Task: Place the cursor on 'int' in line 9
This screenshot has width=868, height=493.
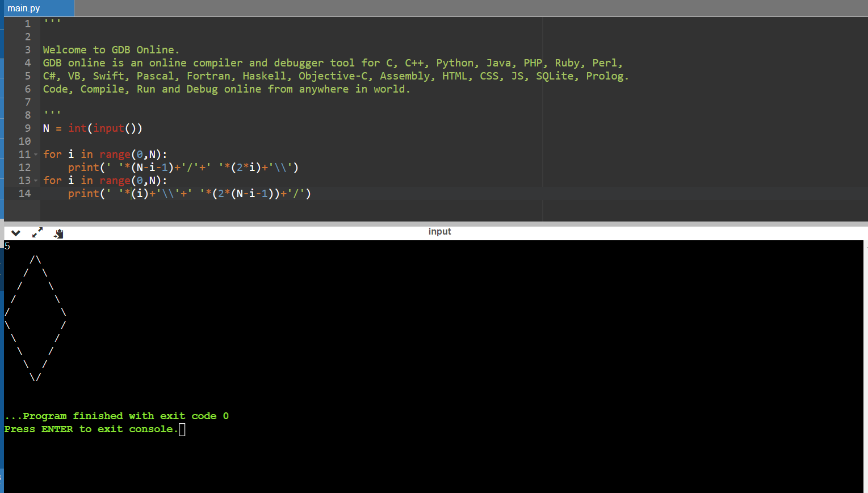Action: [x=77, y=128]
